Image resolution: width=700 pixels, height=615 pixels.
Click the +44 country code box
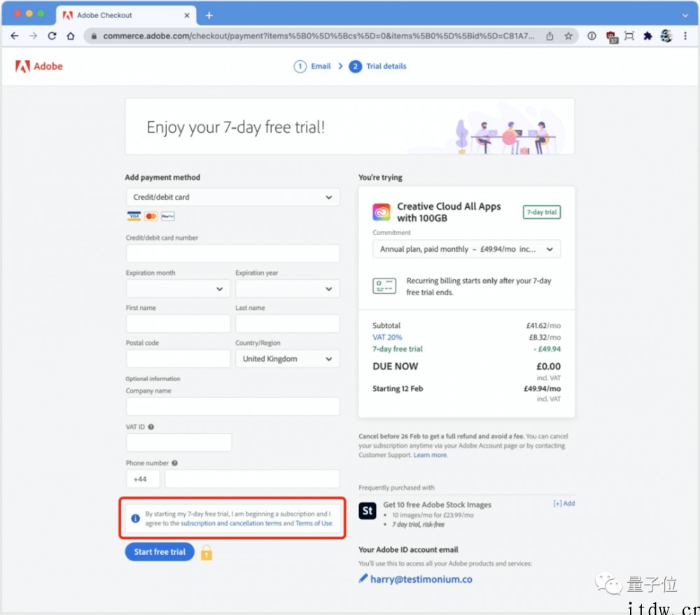point(143,479)
